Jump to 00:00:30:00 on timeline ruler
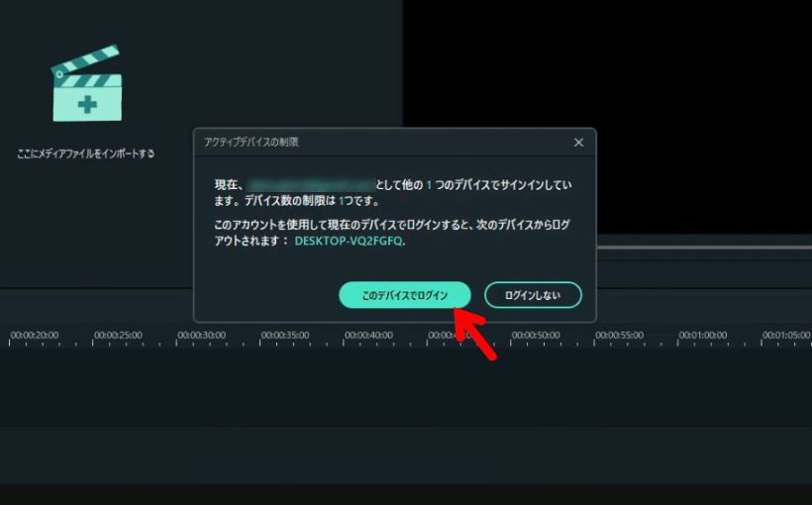812x505 pixels. pyautogui.click(x=201, y=336)
